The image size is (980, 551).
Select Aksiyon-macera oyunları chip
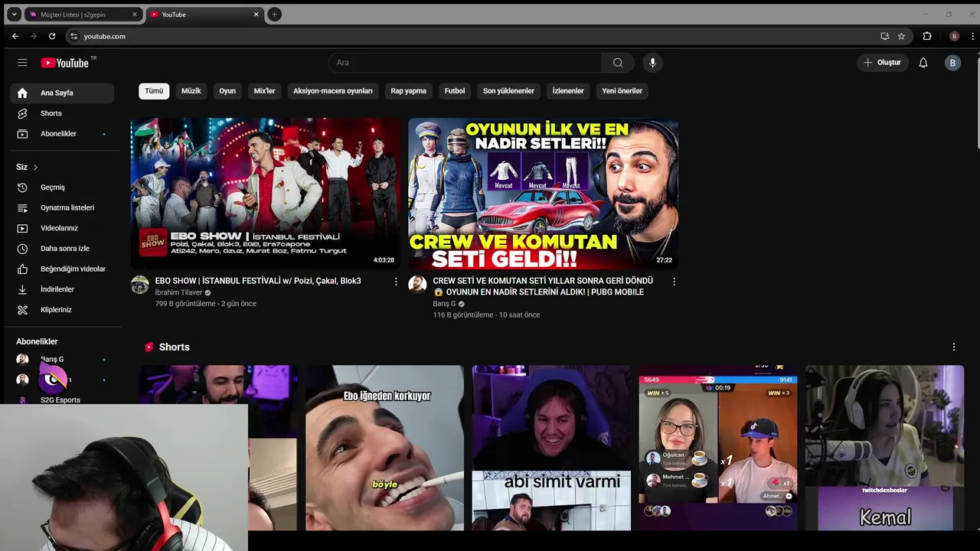(333, 91)
